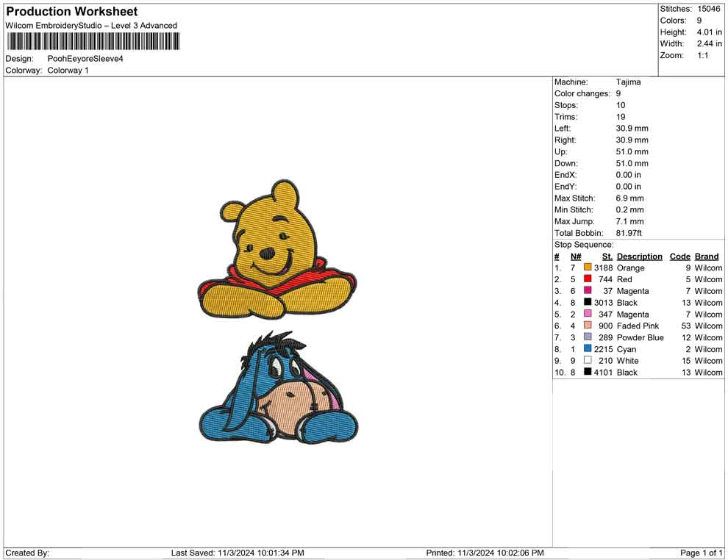Click the Code column header
Image resolution: width=728 pixels, height=560 pixels.
click(679, 256)
